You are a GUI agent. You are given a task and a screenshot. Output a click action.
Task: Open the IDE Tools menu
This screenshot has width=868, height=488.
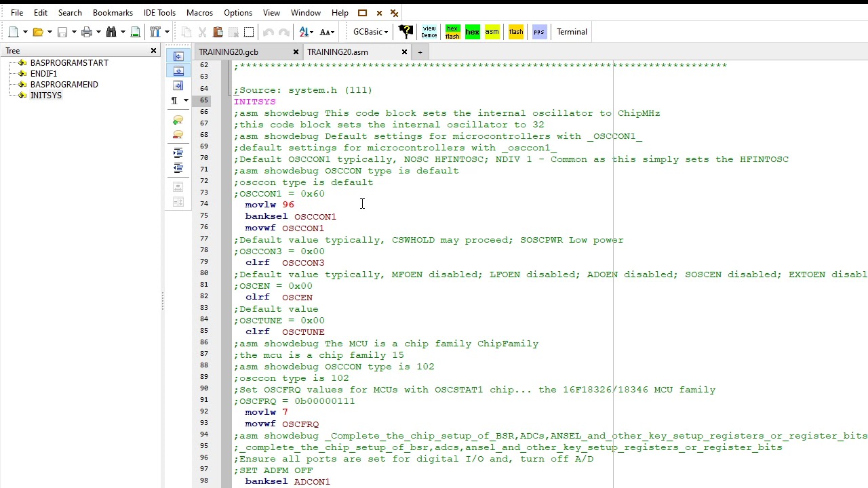click(159, 13)
